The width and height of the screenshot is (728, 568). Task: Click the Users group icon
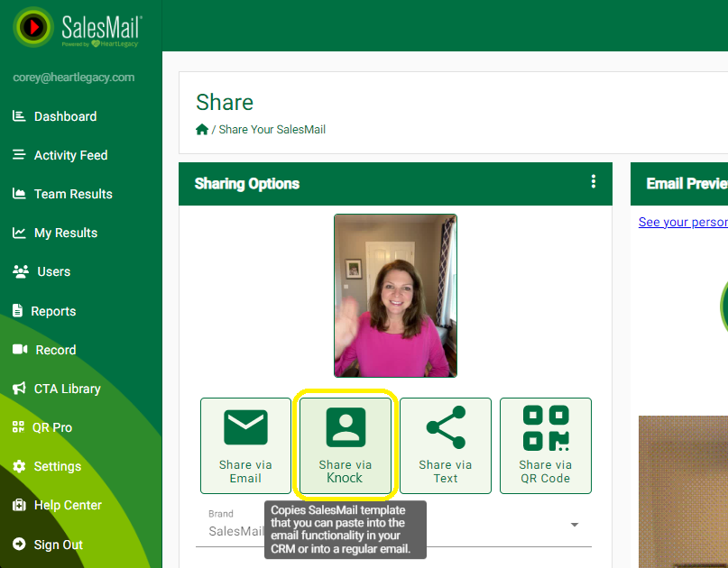[19, 271]
